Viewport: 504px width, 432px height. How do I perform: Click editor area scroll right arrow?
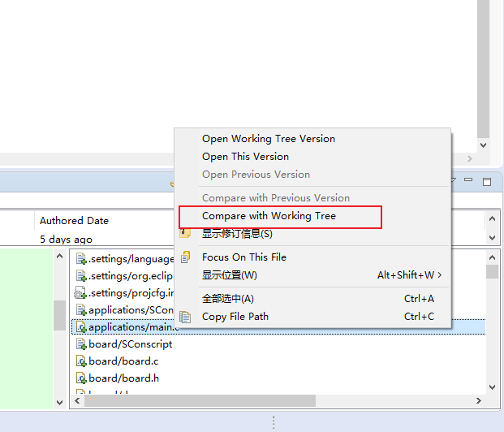pos(470,158)
